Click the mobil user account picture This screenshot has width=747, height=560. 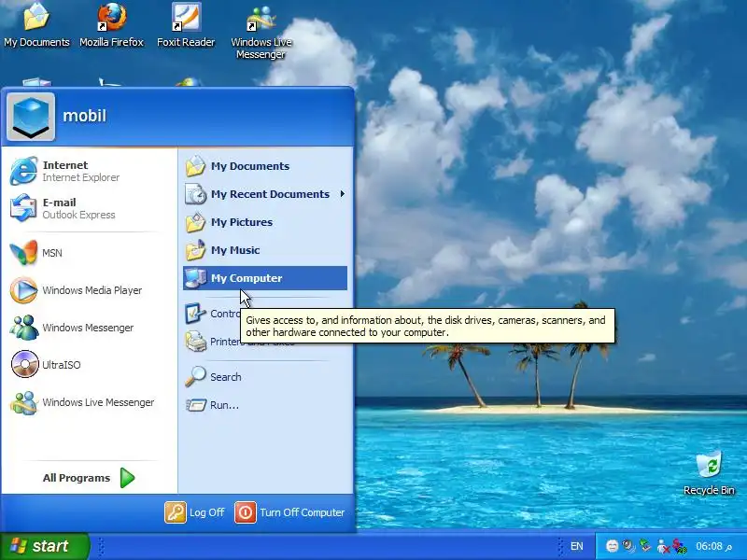[x=31, y=116]
